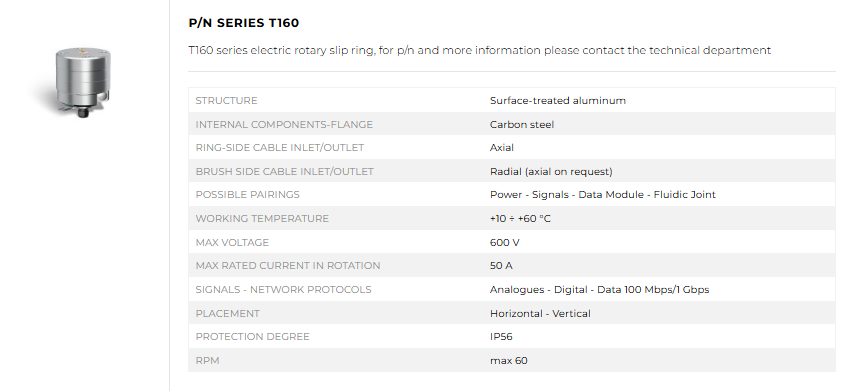Click the T160 slip ring product image
The image size is (853, 391).
83,82
